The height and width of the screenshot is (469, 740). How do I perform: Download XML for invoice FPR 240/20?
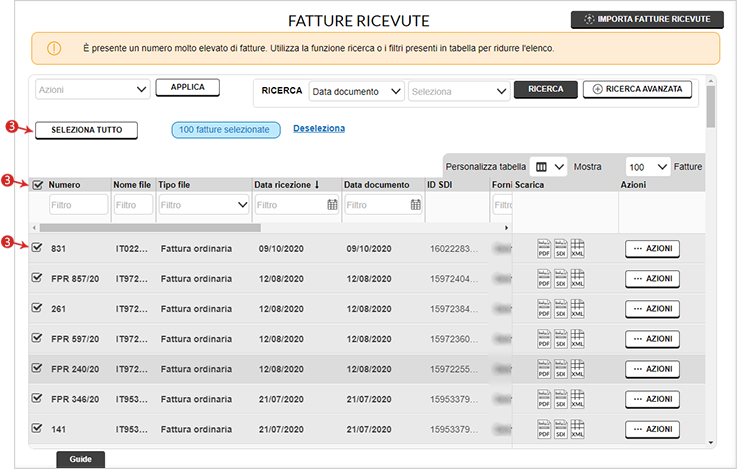577,369
